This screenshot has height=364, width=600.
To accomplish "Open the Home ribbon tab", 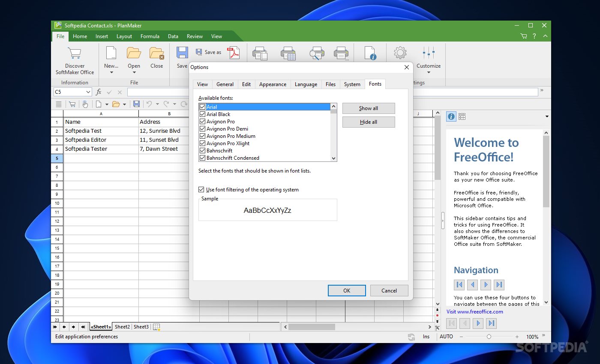I will (x=80, y=36).
